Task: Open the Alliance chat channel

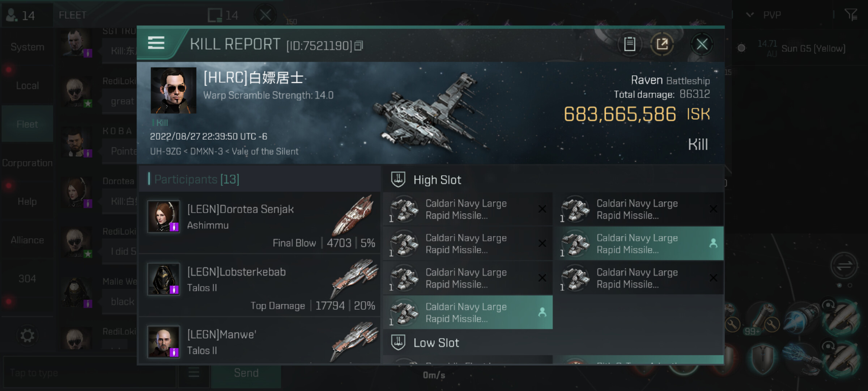Action: [27, 240]
